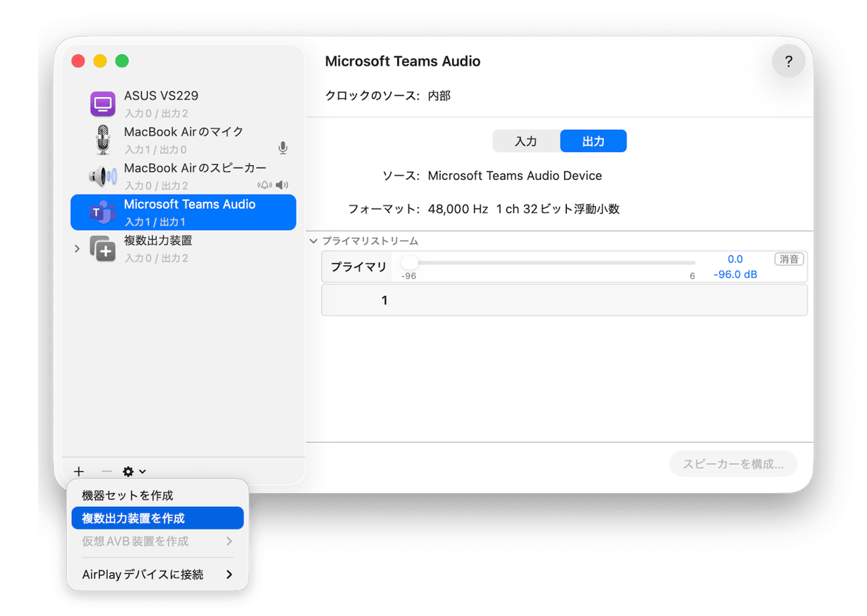This screenshot has height=616, width=867.
Task: Click the スピーカーを構成 button
Action: click(733, 464)
